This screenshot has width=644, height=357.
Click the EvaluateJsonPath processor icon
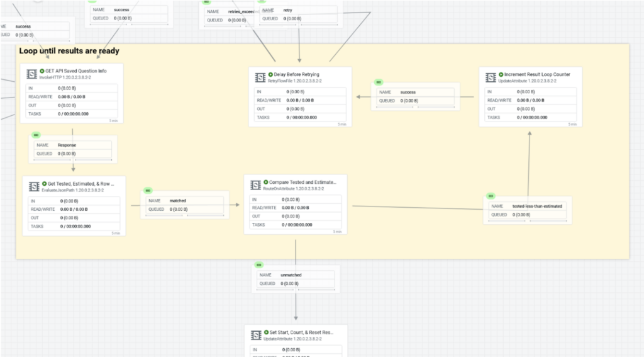pyautogui.click(x=33, y=186)
